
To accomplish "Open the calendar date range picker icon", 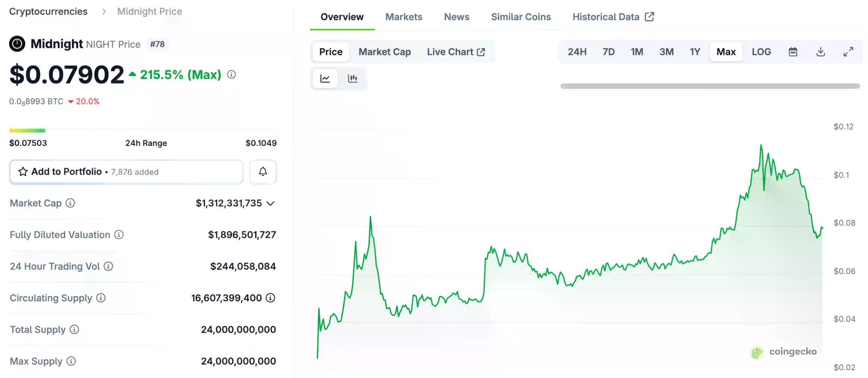I will (x=793, y=52).
